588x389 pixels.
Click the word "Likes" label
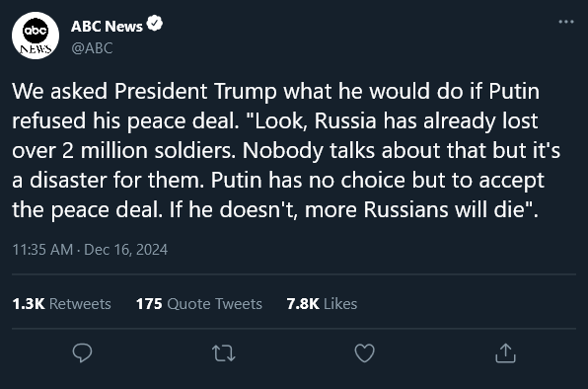tap(340, 304)
